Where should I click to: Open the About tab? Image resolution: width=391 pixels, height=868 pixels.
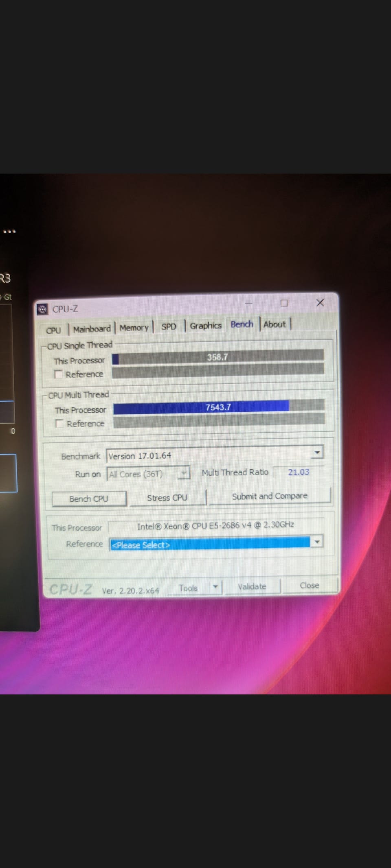tap(275, 324)
